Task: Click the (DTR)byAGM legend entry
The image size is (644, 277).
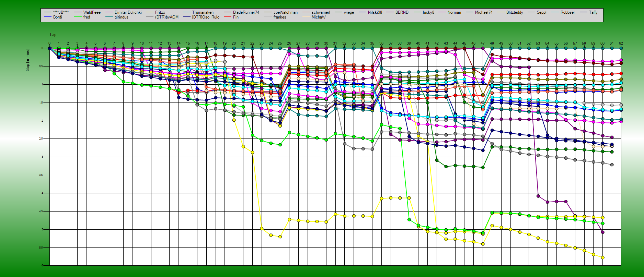Action: (x=167, y=17)
